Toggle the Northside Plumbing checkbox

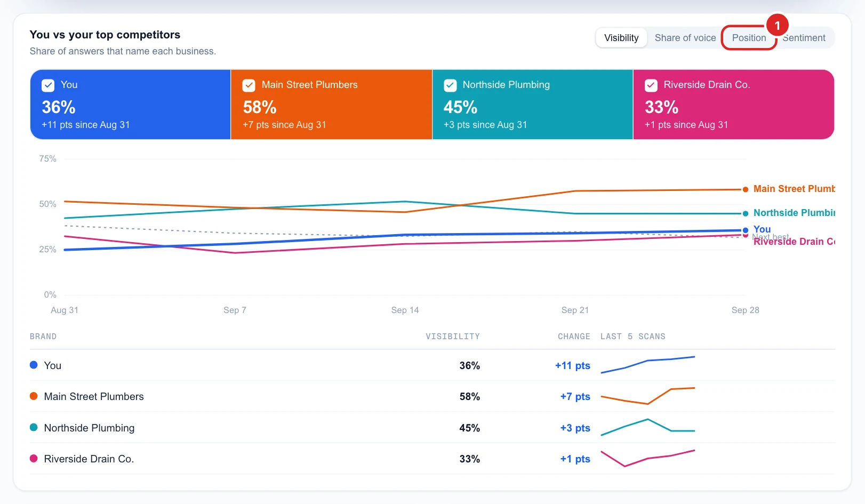tap(450, 85)
